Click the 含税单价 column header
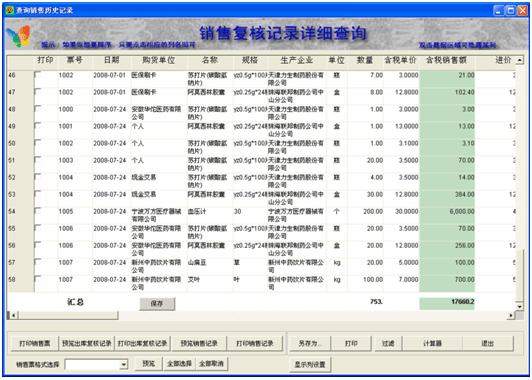Viewport: 532px width, 380px height. tap(401, 60)
